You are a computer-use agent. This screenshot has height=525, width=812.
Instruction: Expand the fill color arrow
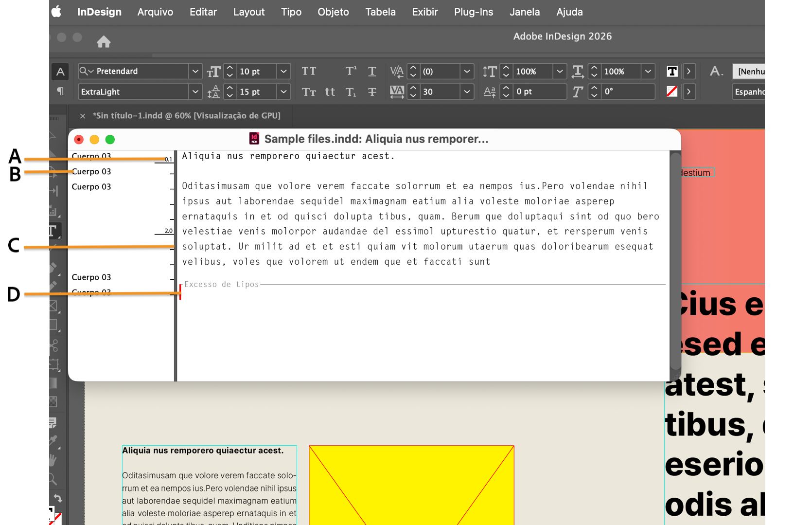coord(688,72)
